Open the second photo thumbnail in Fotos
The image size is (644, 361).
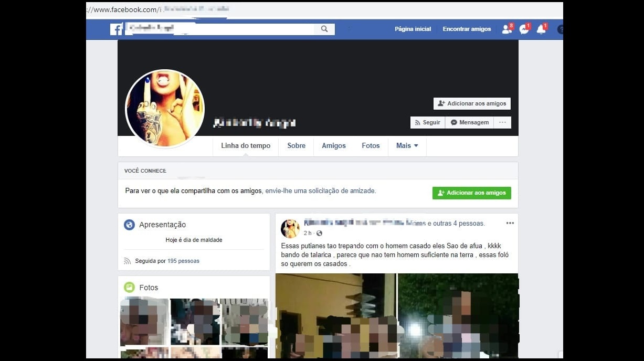(x=194, y=322)
